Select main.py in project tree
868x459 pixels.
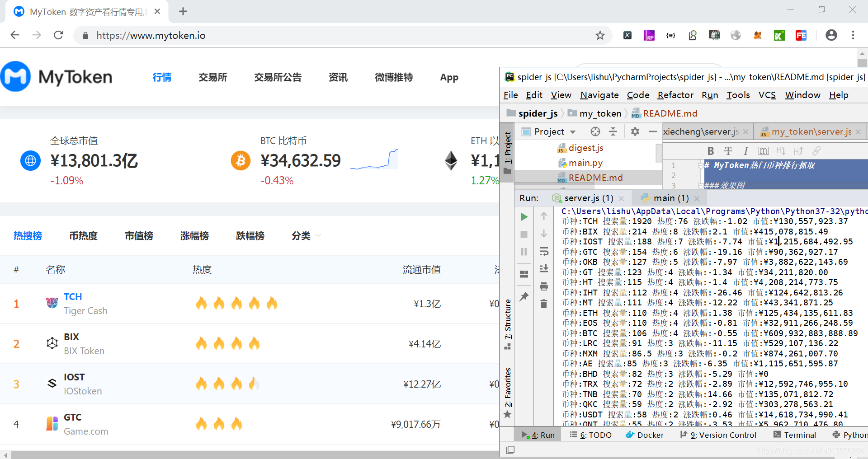click(585, 163)
